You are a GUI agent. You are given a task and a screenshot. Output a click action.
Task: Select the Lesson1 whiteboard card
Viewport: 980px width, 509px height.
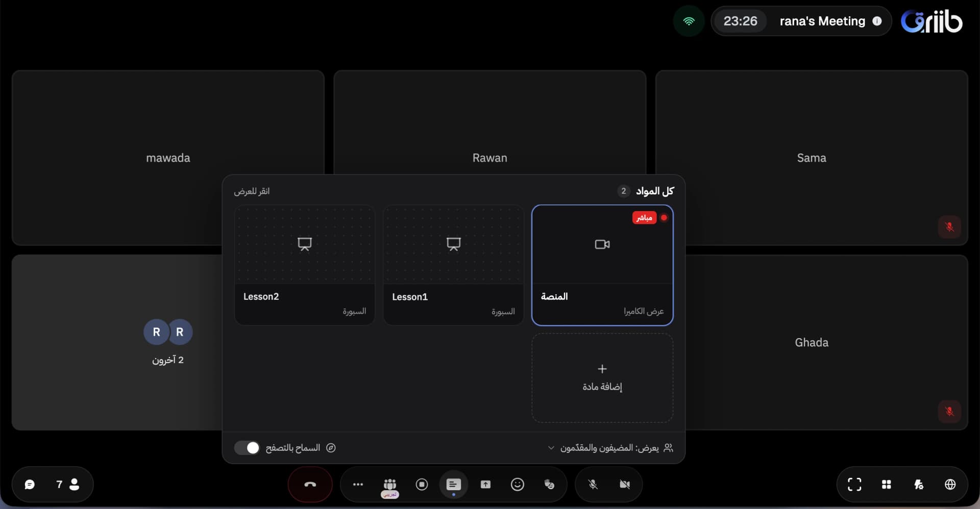(453, 265)
